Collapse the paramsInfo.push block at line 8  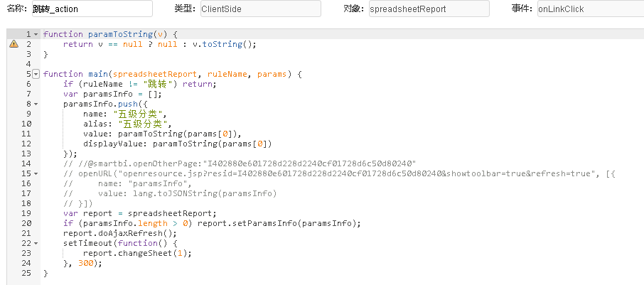click(x=36, y=104)
